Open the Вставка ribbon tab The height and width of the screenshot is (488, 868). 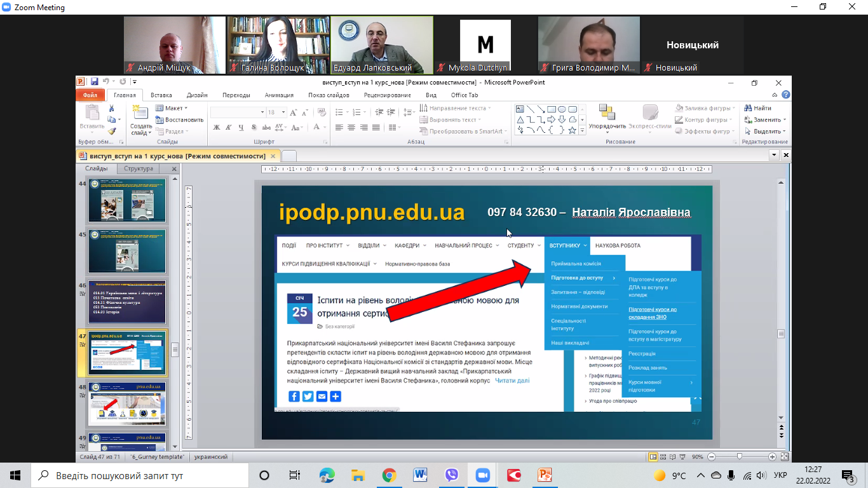161,95
